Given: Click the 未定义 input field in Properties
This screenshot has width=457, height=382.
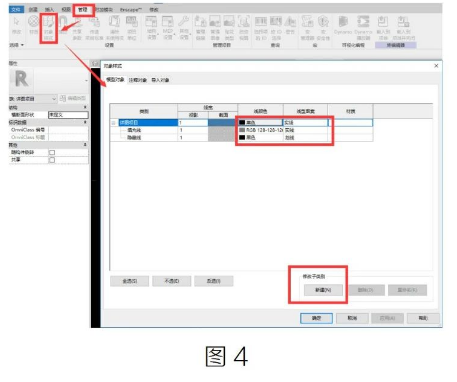Looking at the screenshot, I should coord(68,115).
